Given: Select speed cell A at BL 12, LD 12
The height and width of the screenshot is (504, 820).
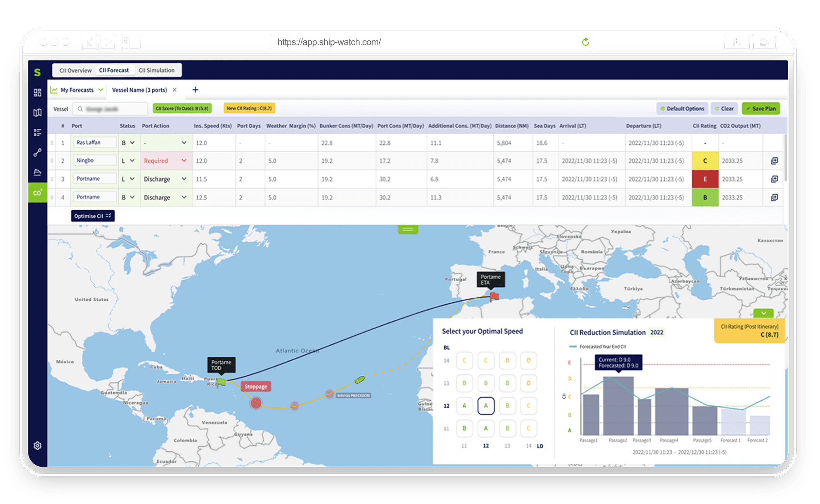Looking at the screenshot, I should click(x=486, y=406).
